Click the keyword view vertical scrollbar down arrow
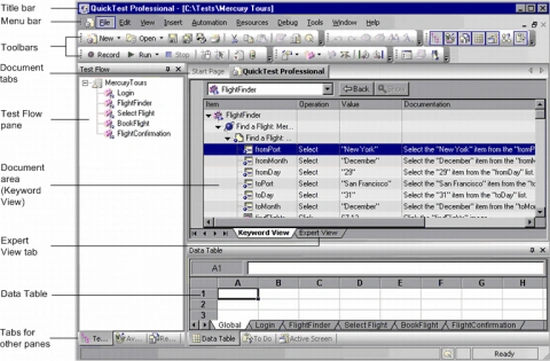550x361 pixels. (x=540, y=212)
